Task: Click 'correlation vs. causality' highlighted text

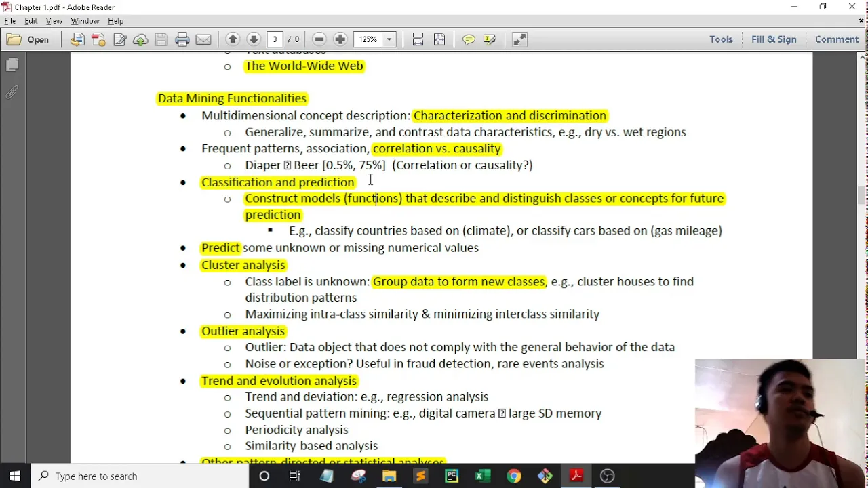Action: pos(436,148)
